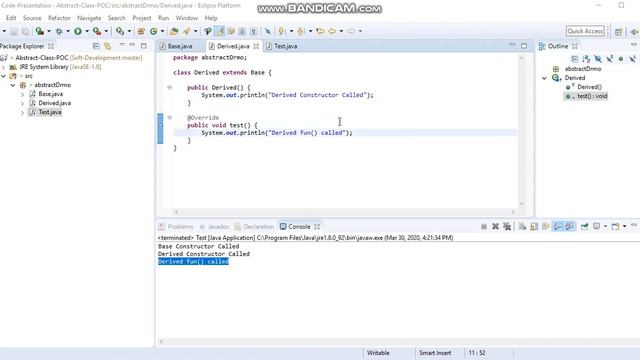640x360 pixels.
Task: Open Package Explorer view menu triangle
Action: tap(122, 45)
